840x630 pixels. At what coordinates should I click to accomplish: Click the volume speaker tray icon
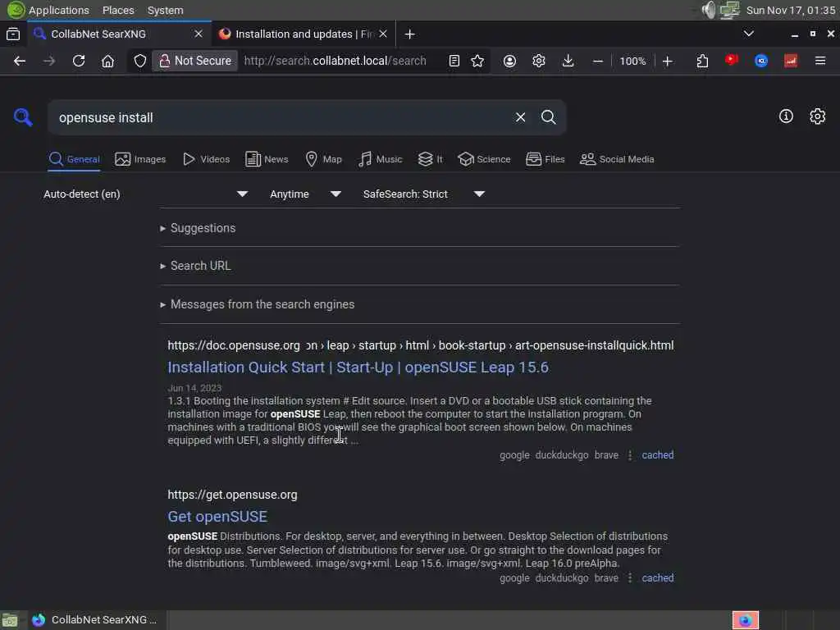point(709,10)
